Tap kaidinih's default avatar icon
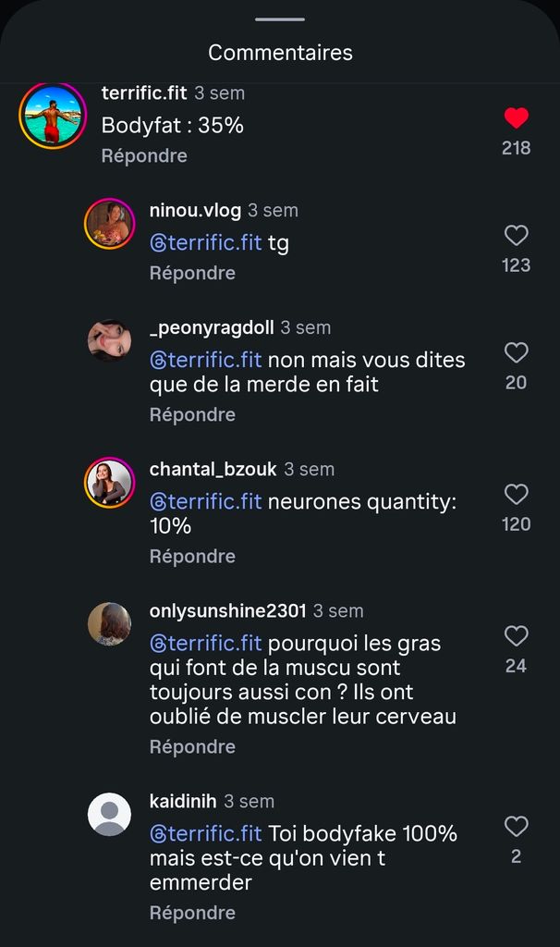 click(x=109, y=814)
